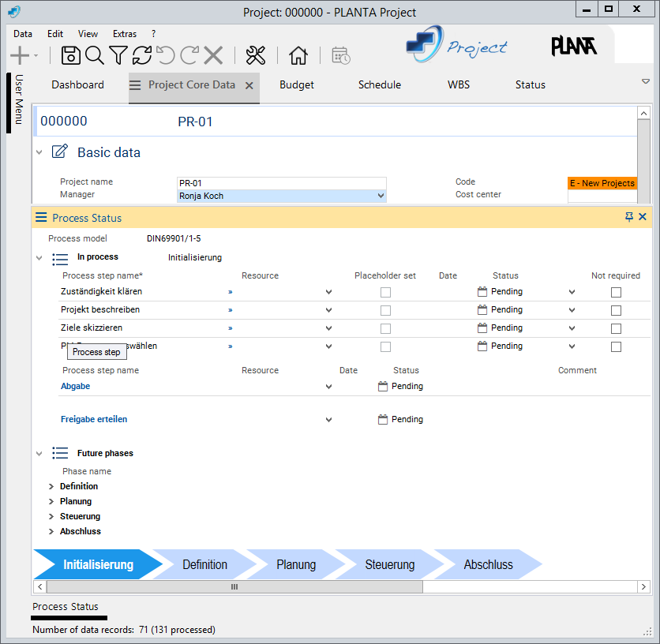Screen dimensions: 660x644
Task: Open the wrench and screwdriver tools icon
Action: [256, 55]
